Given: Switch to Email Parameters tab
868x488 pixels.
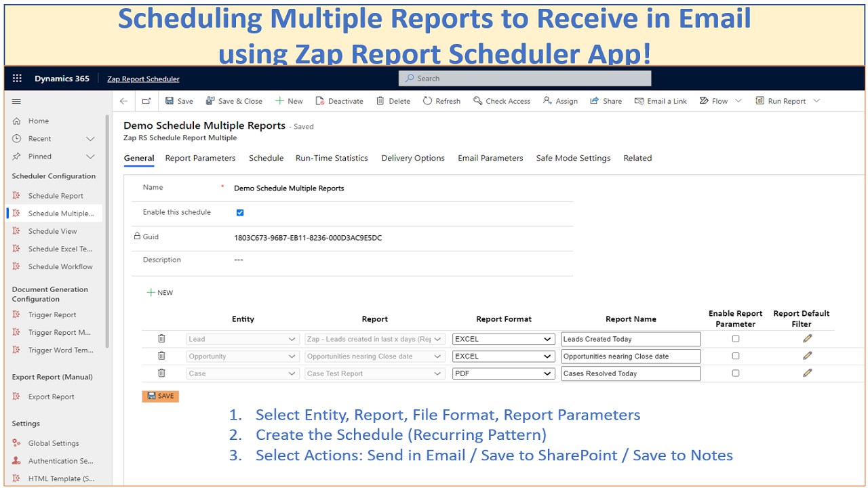Looking at the screenshot, I should (x=490, y=158).
